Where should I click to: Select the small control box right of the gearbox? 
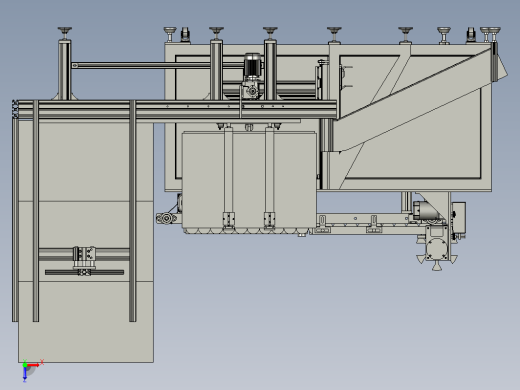pos(459,218)
